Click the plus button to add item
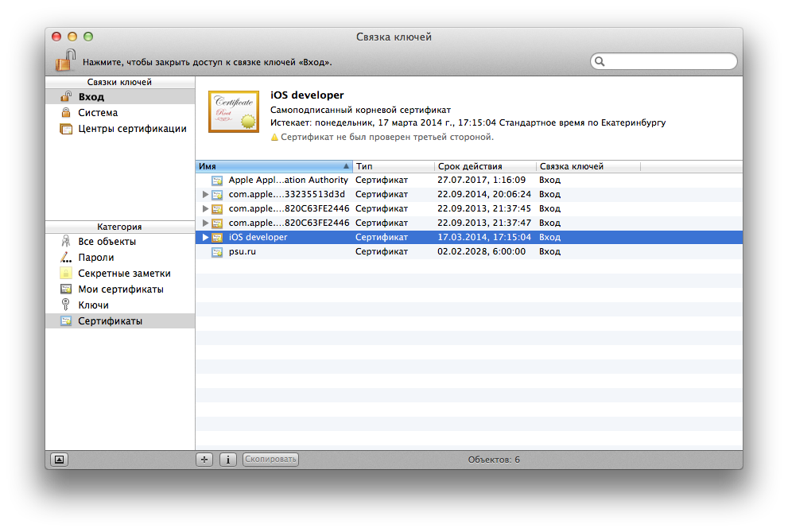Screen dimensions: 788x532 (204, 459)
